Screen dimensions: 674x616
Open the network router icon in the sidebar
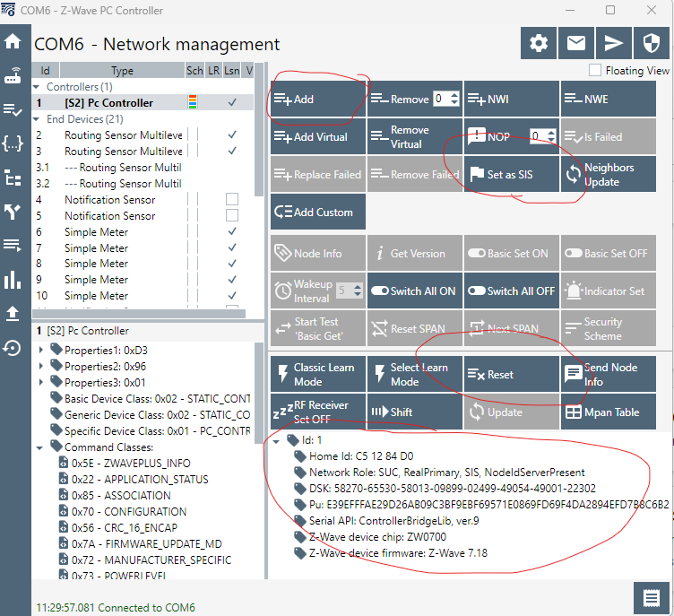[13, 75]
